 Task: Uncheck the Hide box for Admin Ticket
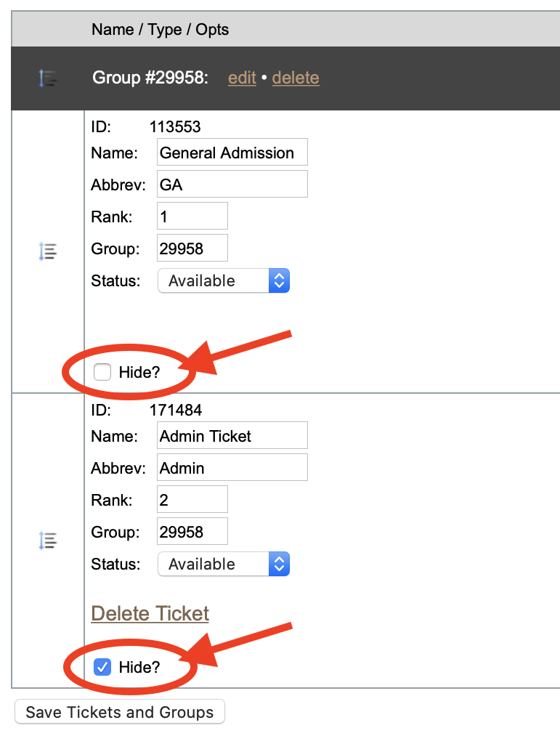[x=102, y=666]
